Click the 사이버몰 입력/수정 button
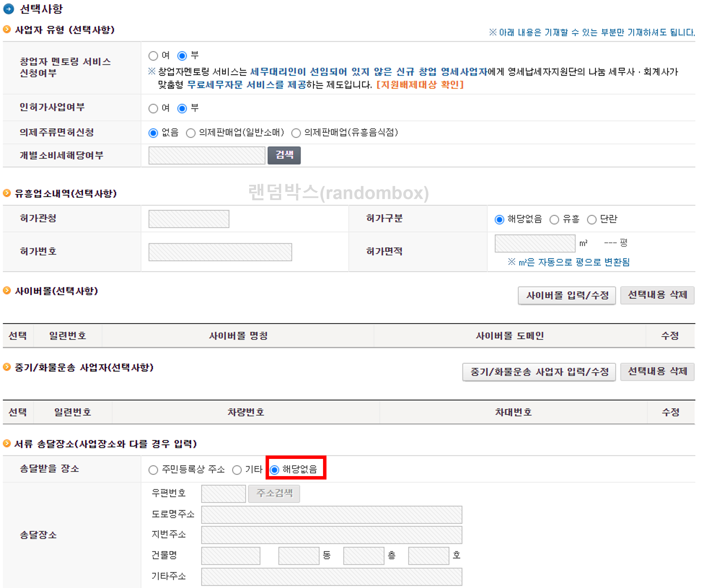Viewport: 704px width, 588px height. pyautogui.click(x=567, y=295)
